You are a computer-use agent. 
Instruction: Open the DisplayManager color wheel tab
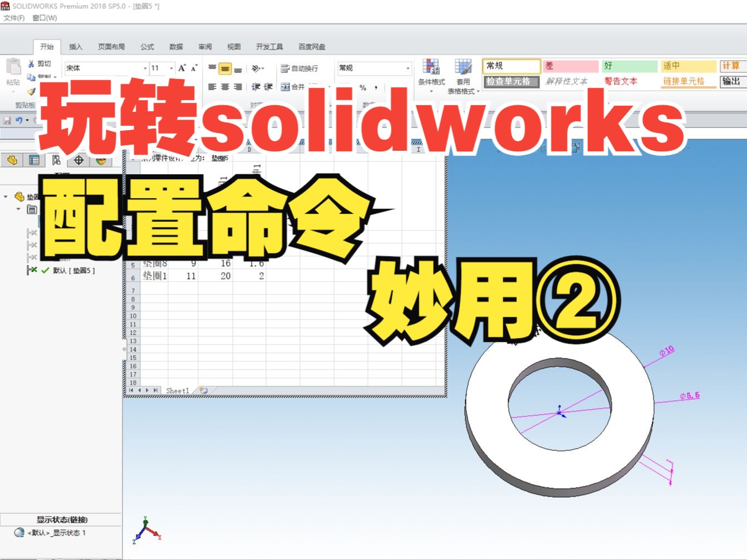(101, 160)
